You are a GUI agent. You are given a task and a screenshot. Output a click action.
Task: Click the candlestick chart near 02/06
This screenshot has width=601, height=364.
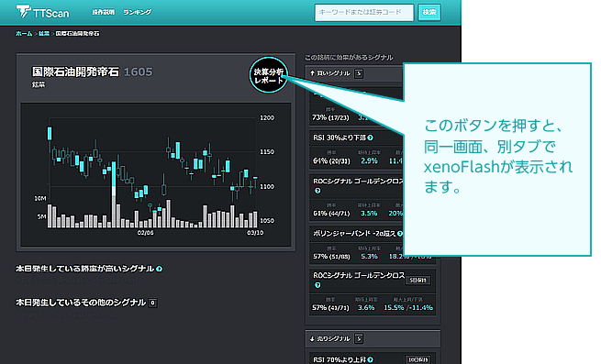(146, 192)
